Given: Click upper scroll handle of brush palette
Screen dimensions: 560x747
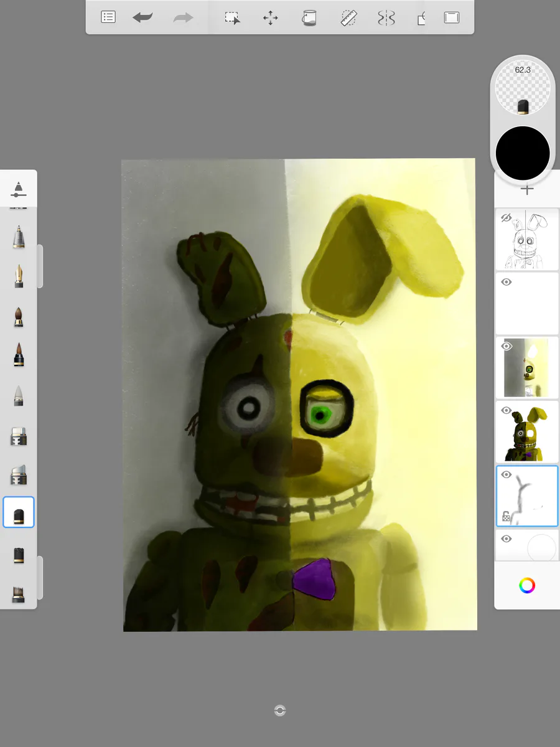Looking at the screenshot, I should pyautogui.click(x=40, y=266).
